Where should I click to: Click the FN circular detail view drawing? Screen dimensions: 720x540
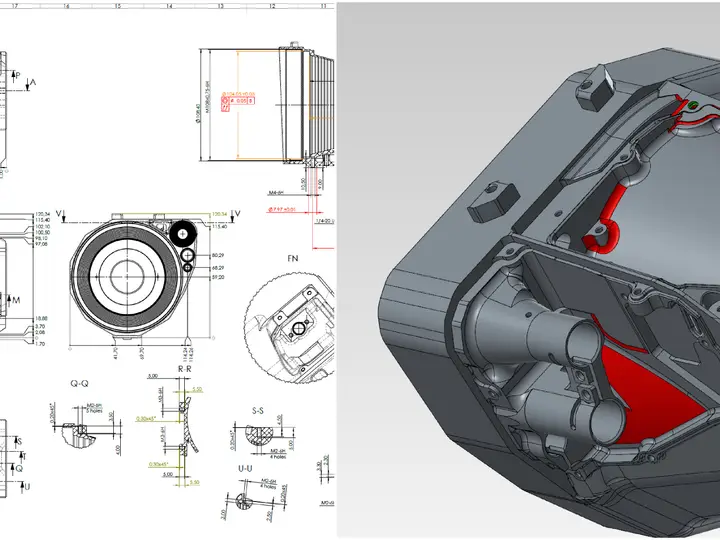(290, 328)
